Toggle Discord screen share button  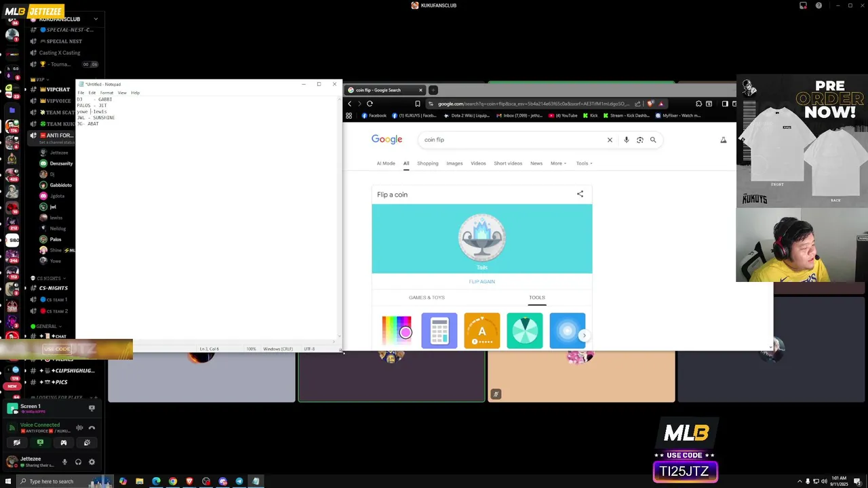pos(40,443)
